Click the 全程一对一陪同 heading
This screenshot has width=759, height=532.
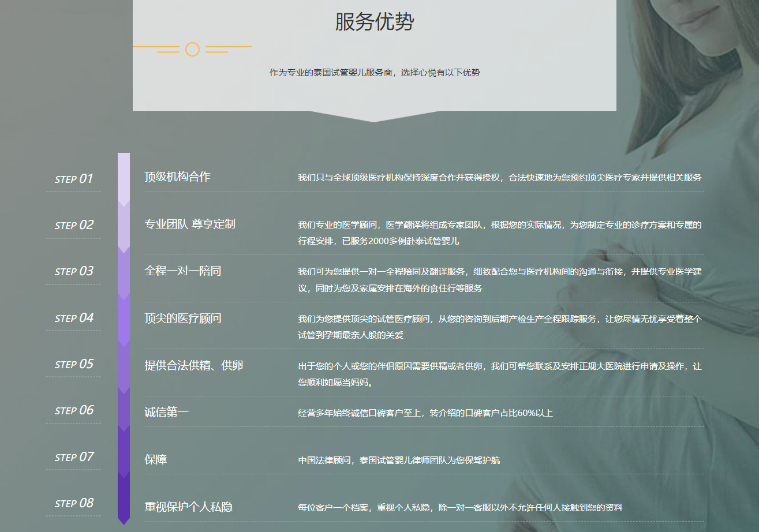pyautogui.click(x=182, y=271)
